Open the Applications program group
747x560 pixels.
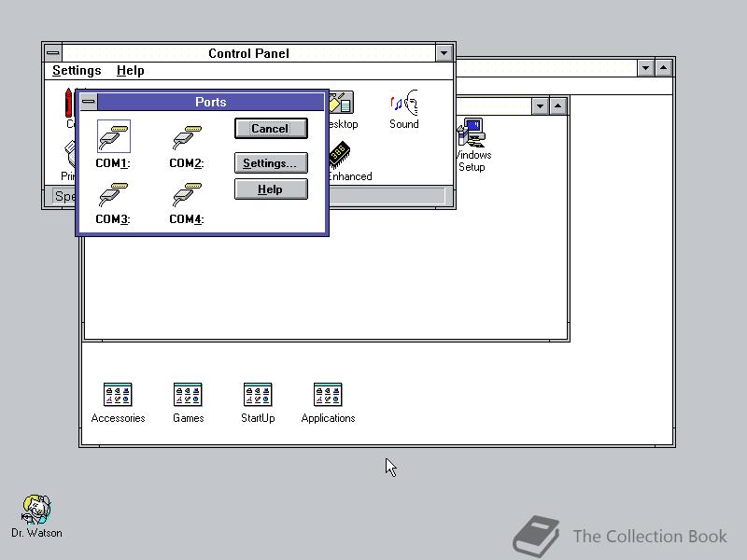[328, 395]
